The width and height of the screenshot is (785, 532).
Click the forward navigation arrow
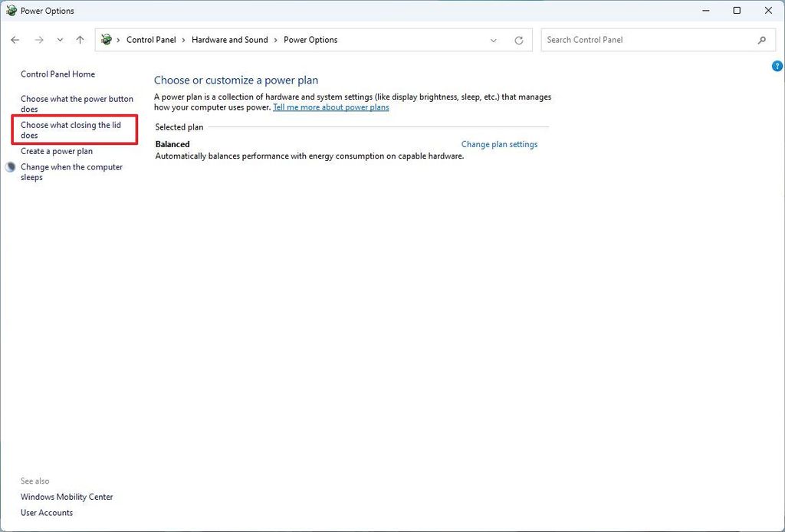pyautogui.click(x=38, y=39)
